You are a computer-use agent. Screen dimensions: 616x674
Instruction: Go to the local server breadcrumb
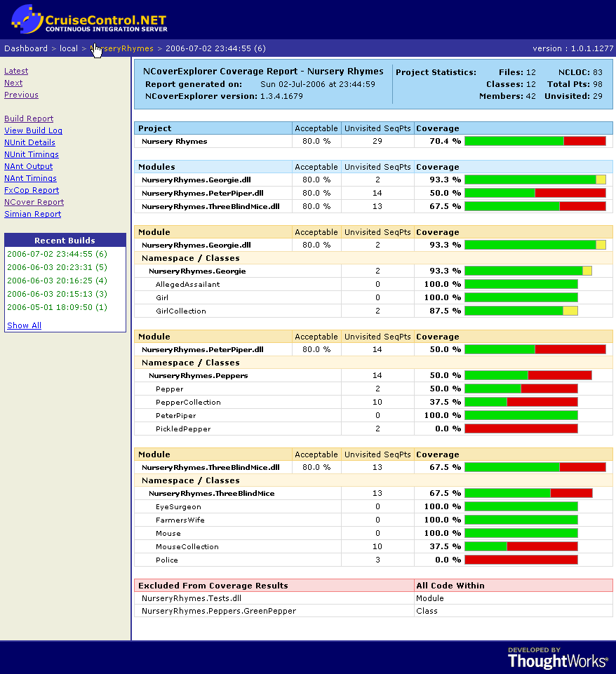(69, 48)
